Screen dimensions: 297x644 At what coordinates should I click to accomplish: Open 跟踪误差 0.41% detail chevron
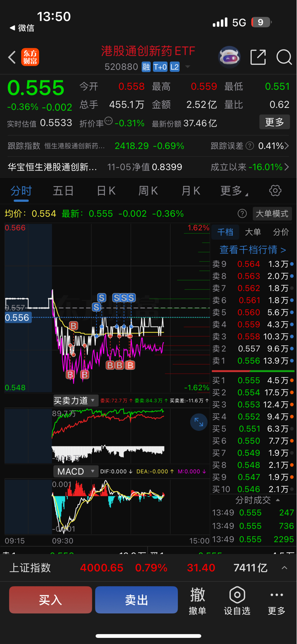287,146
